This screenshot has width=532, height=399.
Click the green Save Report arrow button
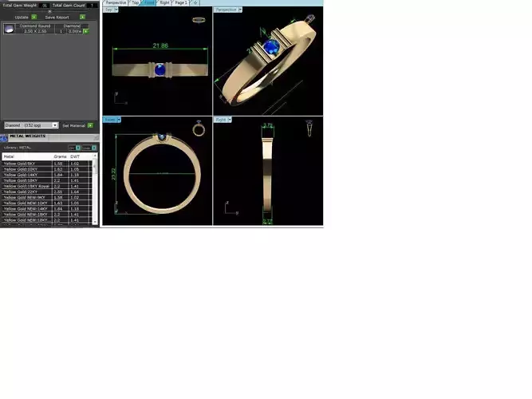tap(82, 17)
